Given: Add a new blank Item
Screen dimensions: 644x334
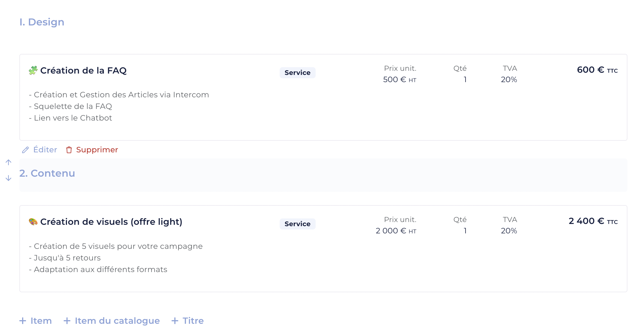Looking at the screenshot, I should (35, 321).
